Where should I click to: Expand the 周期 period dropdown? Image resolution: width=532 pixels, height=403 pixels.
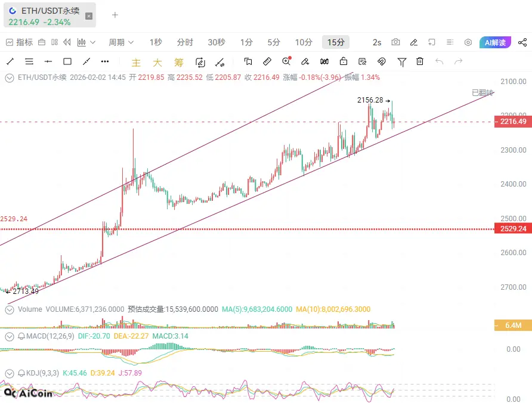[x=121, y=42]
